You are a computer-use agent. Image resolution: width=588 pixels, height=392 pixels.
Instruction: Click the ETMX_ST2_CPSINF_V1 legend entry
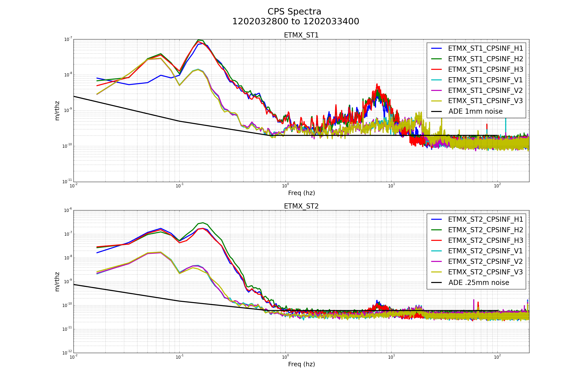(x=485, y=251)
